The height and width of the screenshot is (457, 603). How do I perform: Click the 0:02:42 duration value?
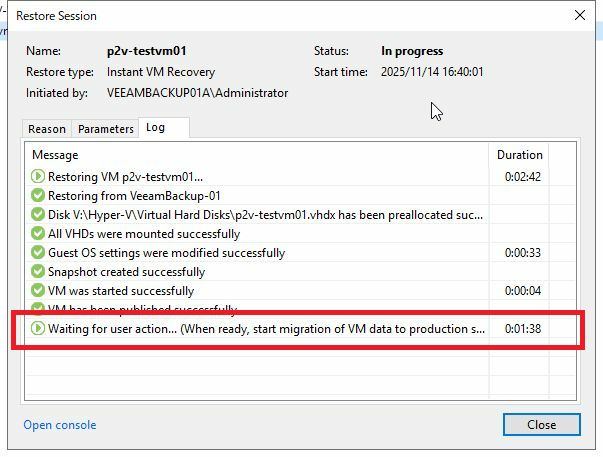[523, 177]
